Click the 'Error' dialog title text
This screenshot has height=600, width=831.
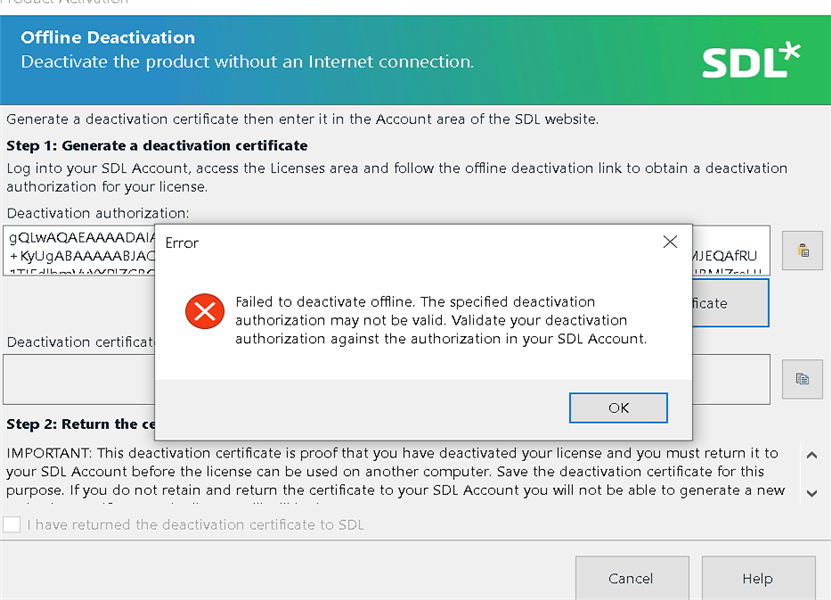pos(182,243)
